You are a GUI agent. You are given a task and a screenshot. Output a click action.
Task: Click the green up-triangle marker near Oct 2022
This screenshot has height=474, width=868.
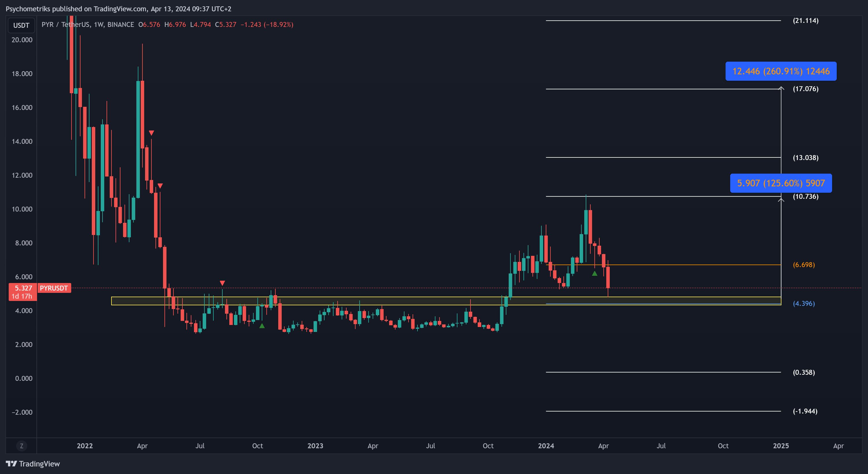262,326
